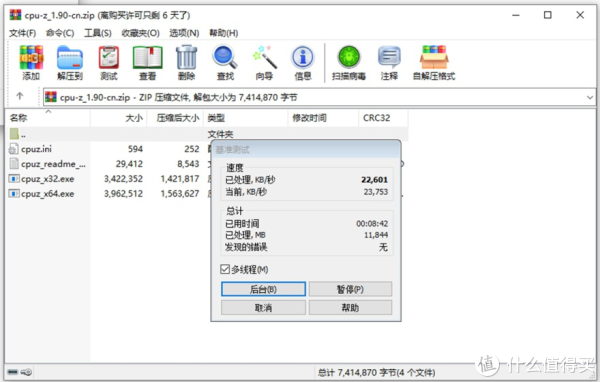Click the 23,753 current speed value
Viewport: 600px width, 382px height.
point(376,191)
